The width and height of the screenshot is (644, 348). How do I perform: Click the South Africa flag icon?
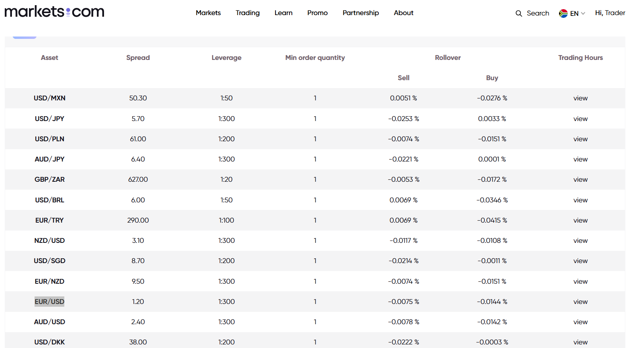point(563,13)
